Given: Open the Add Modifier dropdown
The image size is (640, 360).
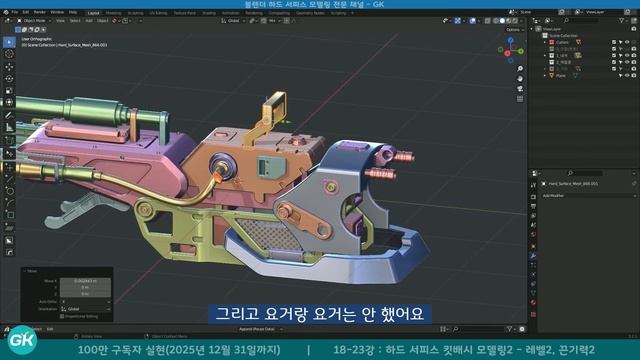Looking at the screenshot, I should point(589,196).
